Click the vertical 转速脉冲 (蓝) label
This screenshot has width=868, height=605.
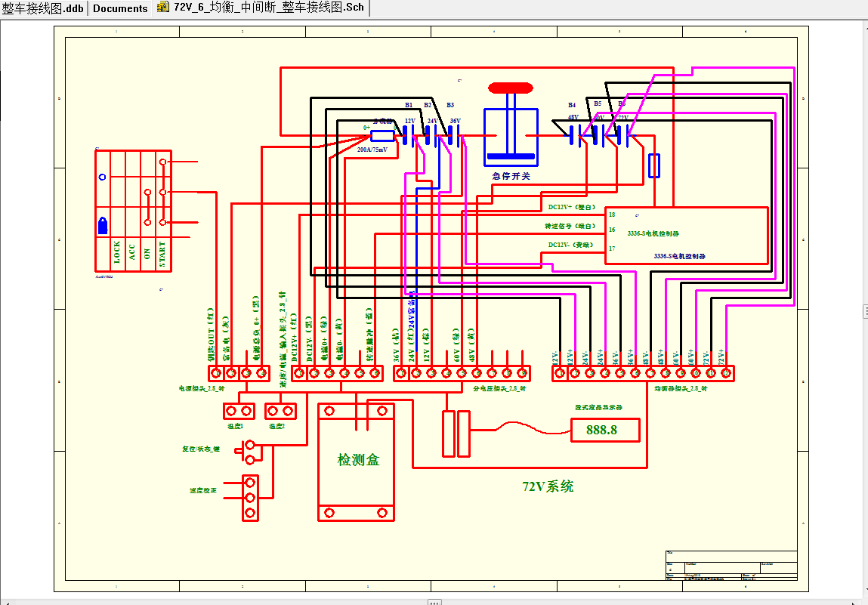[x=369, y=335]
